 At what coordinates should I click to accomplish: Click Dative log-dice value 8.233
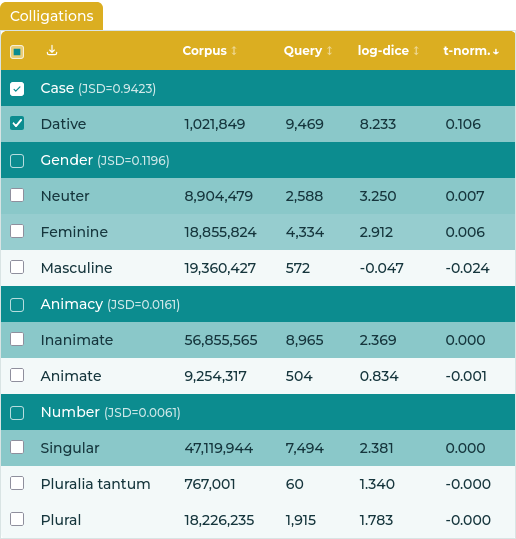(378, 124)
